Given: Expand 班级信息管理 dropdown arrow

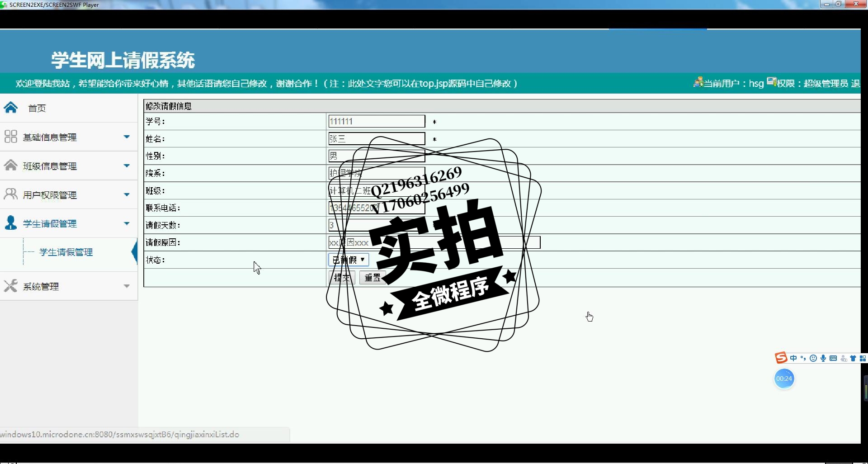Looking at the screenshot, I should [x=127, y=166].
